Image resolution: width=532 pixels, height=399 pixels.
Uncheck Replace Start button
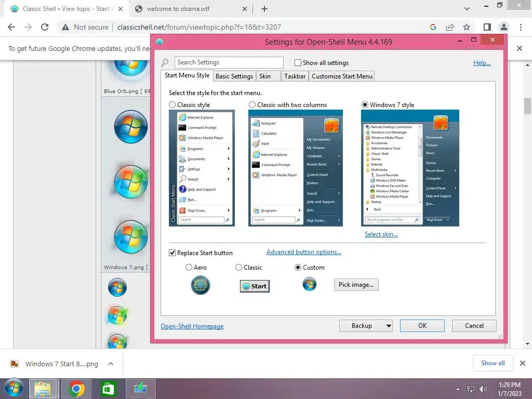click(x=172, y=253)
